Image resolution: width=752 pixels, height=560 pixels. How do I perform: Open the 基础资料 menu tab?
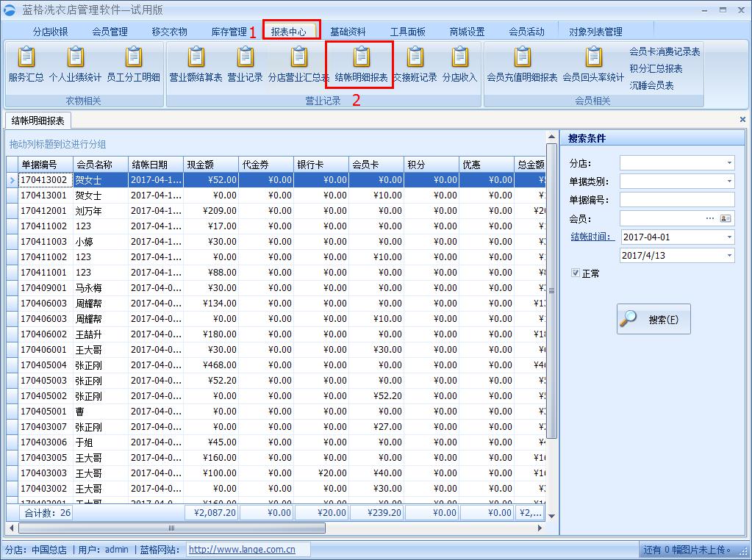click(348, 32)
